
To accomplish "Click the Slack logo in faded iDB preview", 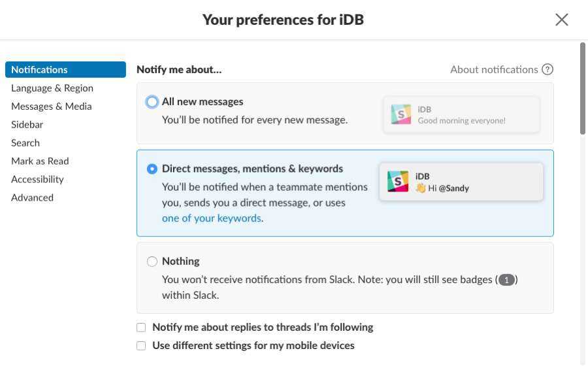I will 401,114.
